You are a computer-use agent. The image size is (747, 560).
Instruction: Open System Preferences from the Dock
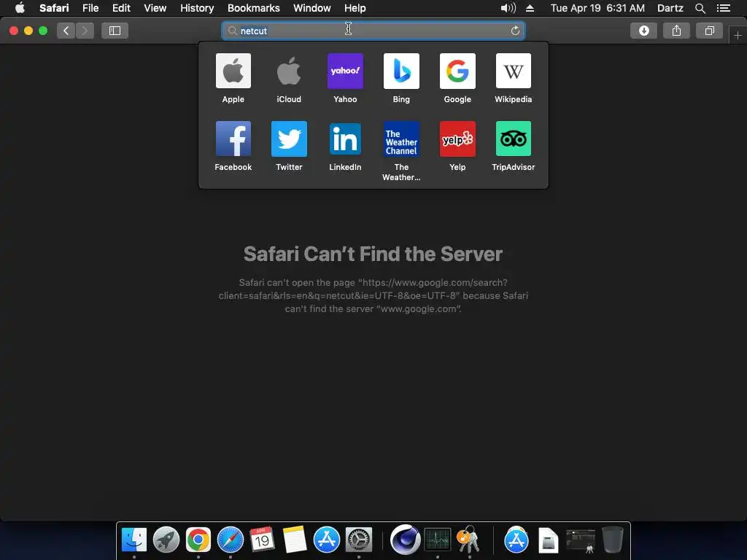pos(359,540)
